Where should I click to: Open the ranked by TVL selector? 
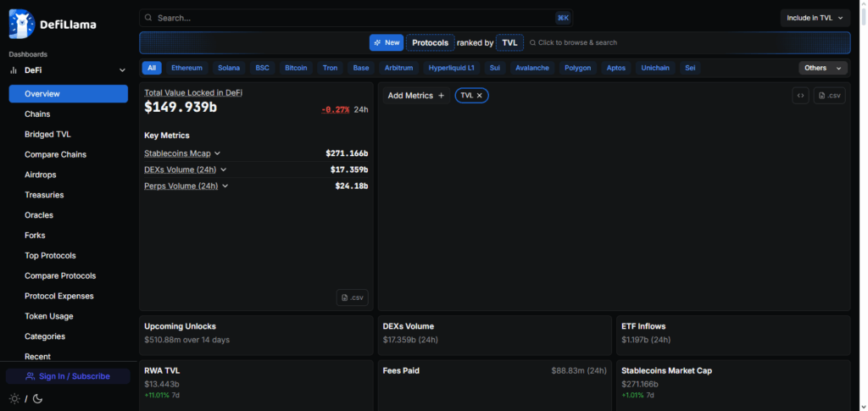point(509,42)
